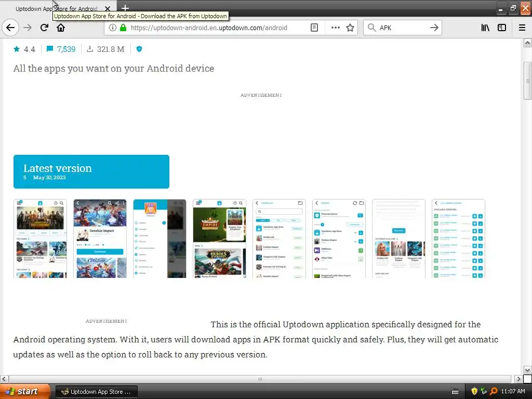Viewport: 532px width, 399px height.
Task: Click the Latest version download button
Action: pyautogui.click(x=91, y=171)
